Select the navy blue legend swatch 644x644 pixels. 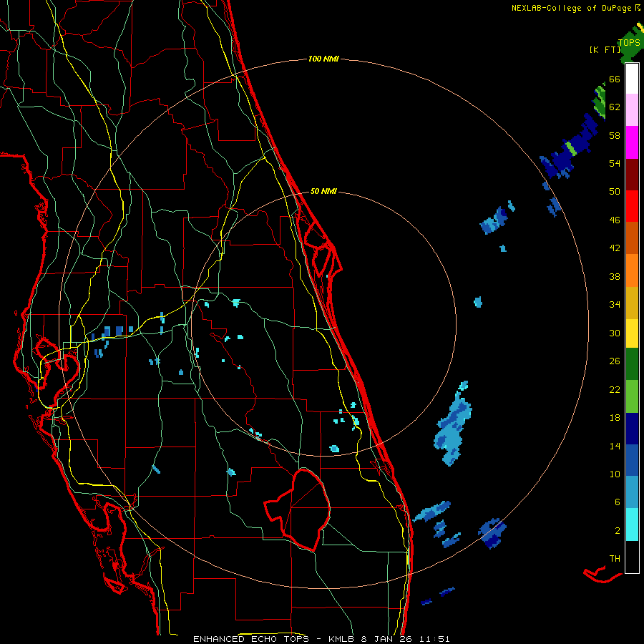click(632, 429)
